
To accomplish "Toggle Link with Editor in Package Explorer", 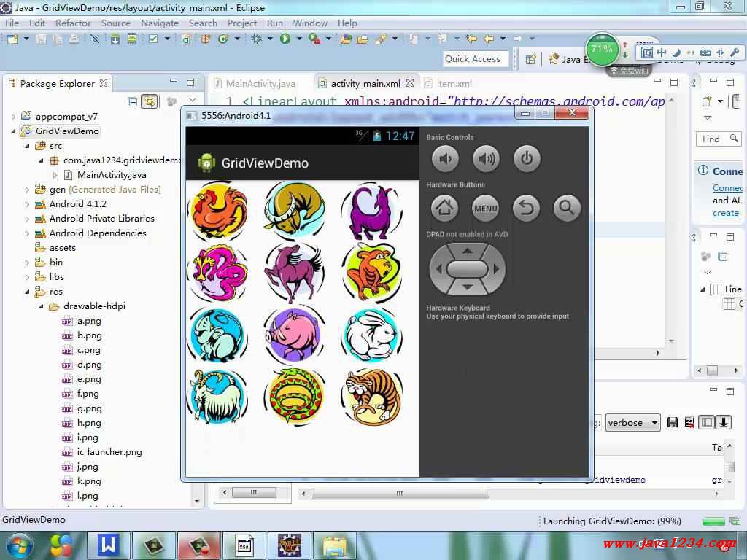I will pyautogui.click(x=150, y=101).
